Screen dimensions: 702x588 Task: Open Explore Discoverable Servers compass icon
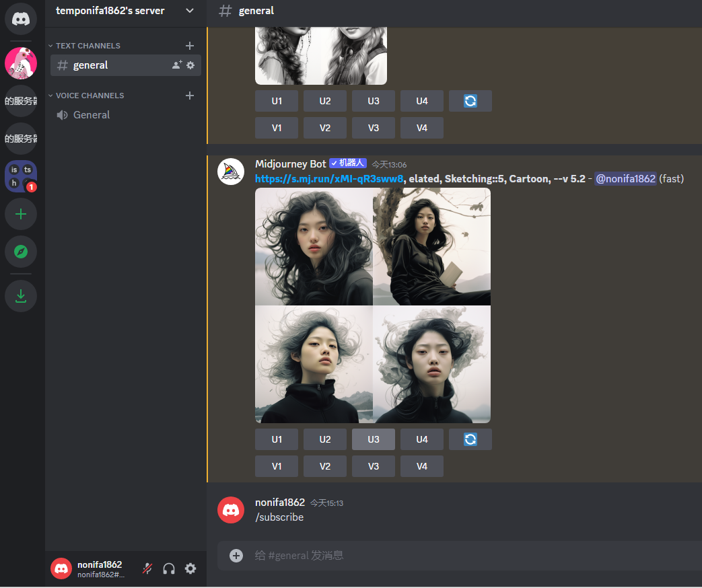(21, 252)
